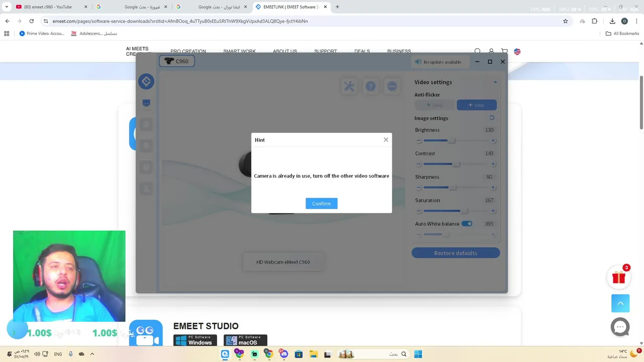Select the C960 camera tab
Viewport: 644px width, 362px height.
click(177, 61)
